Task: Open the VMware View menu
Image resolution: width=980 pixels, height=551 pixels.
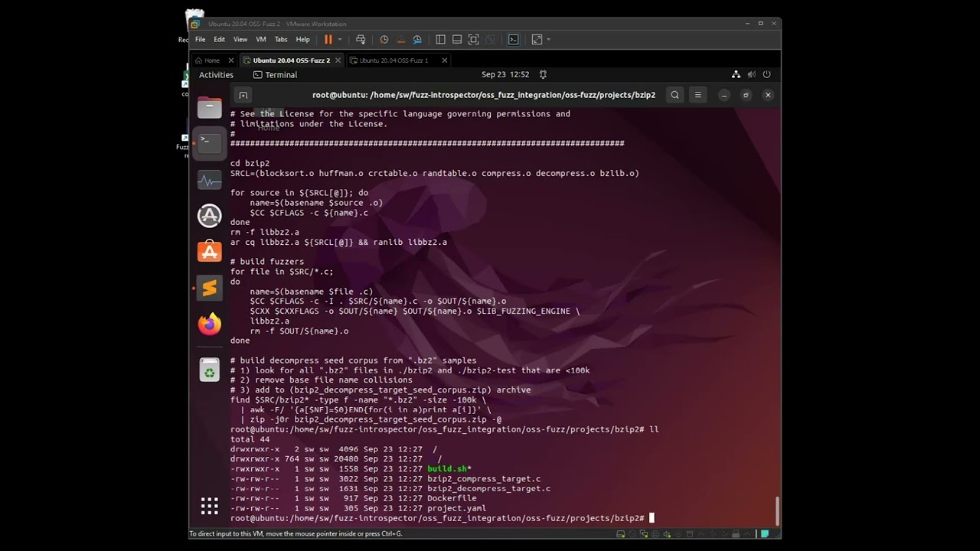Action: click(240, 39)
